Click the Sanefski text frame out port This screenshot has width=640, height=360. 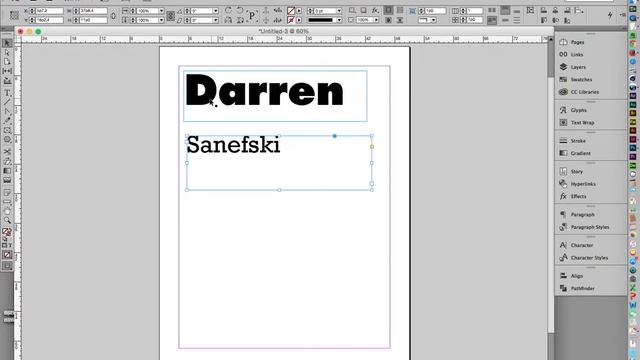point(372,184)
